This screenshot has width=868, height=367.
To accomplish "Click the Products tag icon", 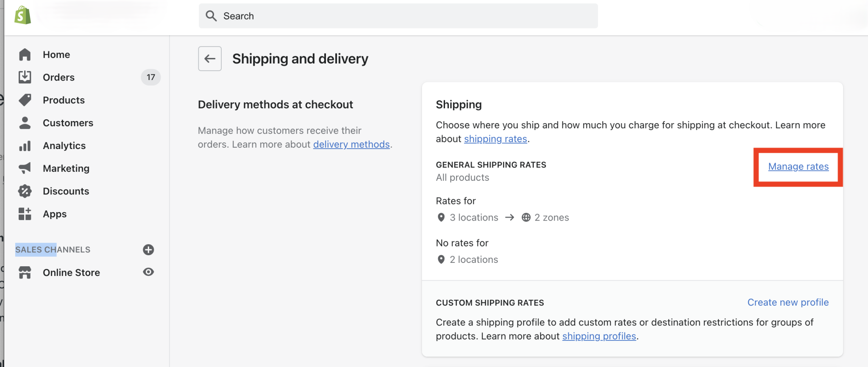I will click(25, 100).
